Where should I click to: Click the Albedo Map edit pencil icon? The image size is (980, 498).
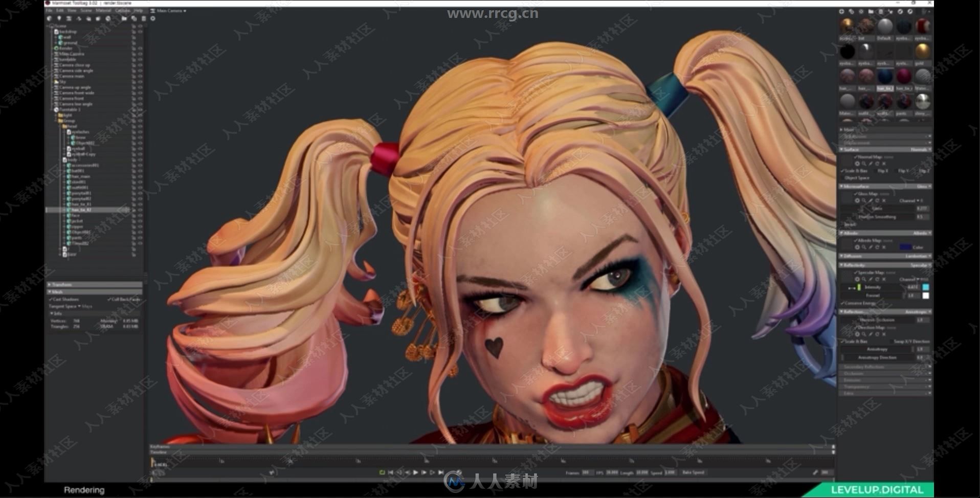tap(871, 247)
